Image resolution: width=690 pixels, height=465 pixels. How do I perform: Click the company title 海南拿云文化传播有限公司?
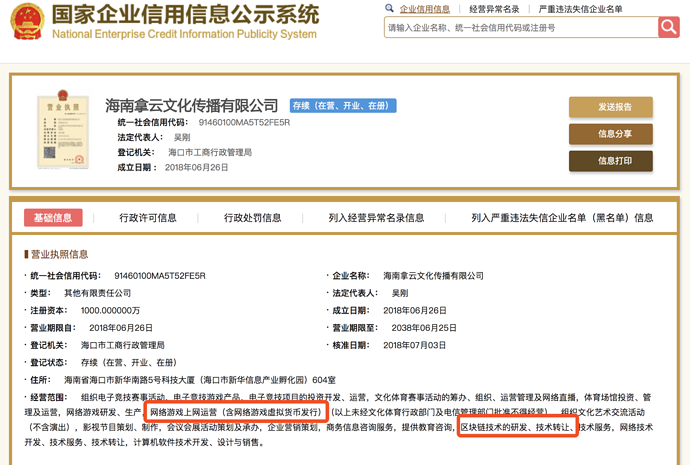click(191, 106)
